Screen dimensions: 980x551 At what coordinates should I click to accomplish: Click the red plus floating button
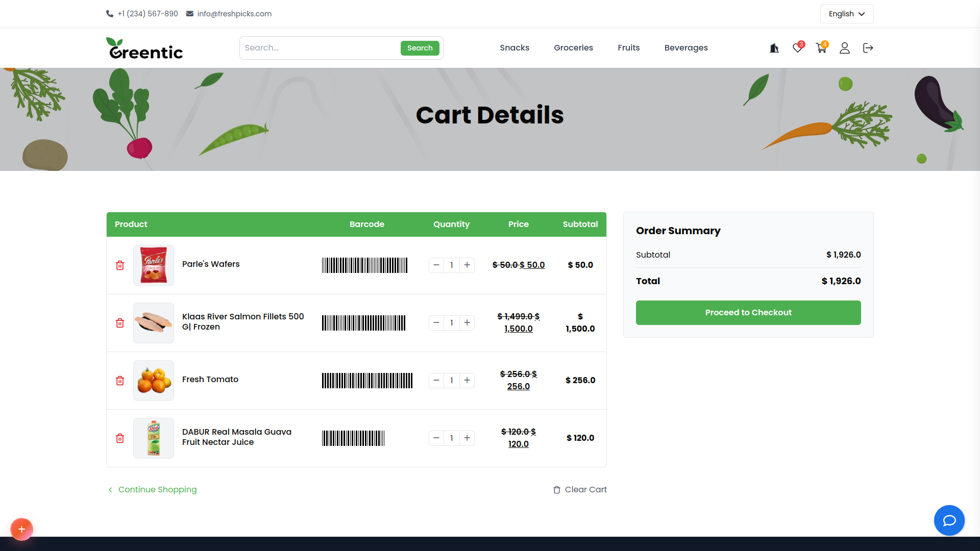click(21, 529)
